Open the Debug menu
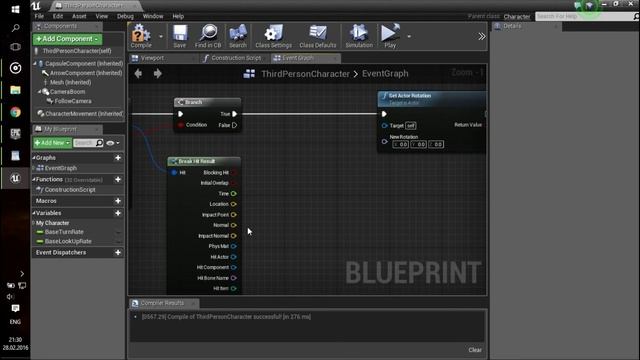This screenshot has height=360, width=640. [125, 16]
